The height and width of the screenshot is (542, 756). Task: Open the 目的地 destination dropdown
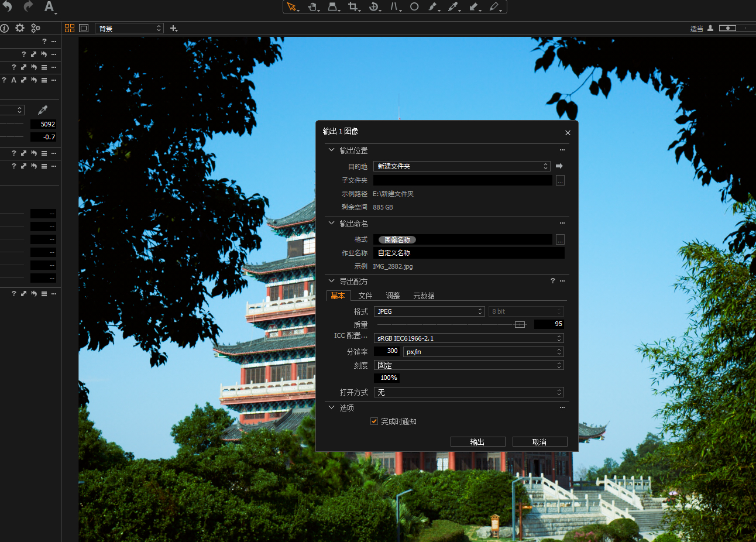coord(462,166)
